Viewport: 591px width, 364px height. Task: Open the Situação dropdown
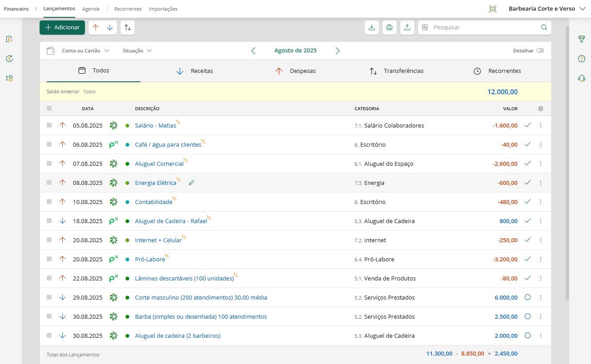pyautogui.click(x=137, y=51)
